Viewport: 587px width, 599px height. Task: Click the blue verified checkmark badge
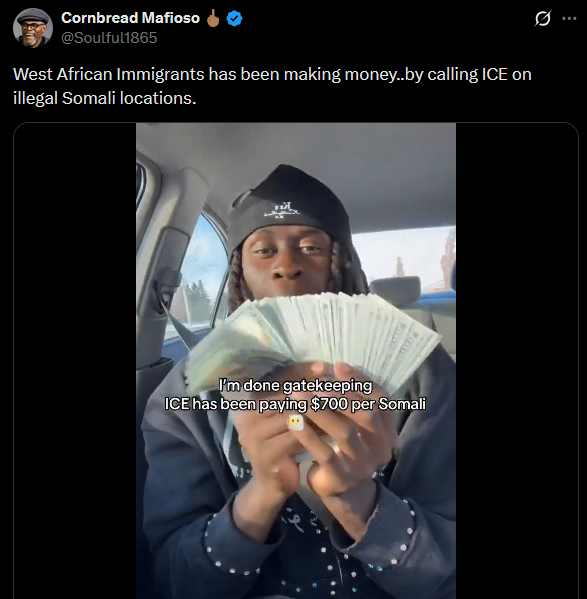234,18
